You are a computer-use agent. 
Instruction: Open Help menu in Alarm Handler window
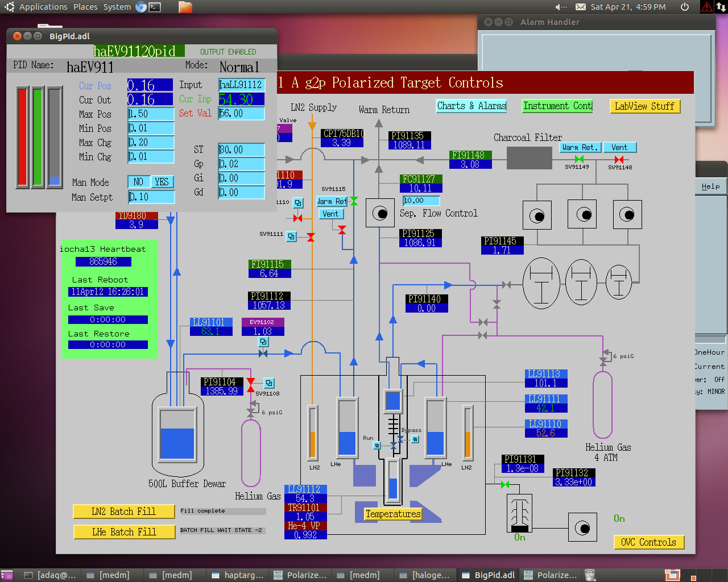(x=710, y=186)
